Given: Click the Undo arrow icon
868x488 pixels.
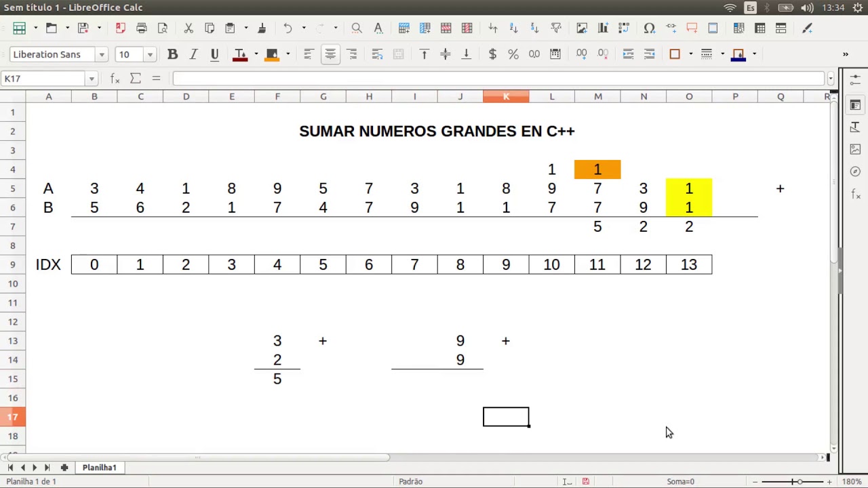Looking at the screenshot, I should (288, 28).
